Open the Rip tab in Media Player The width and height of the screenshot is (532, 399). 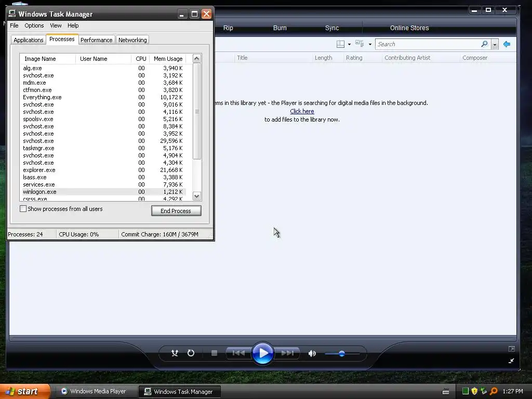tap(228, 28)
